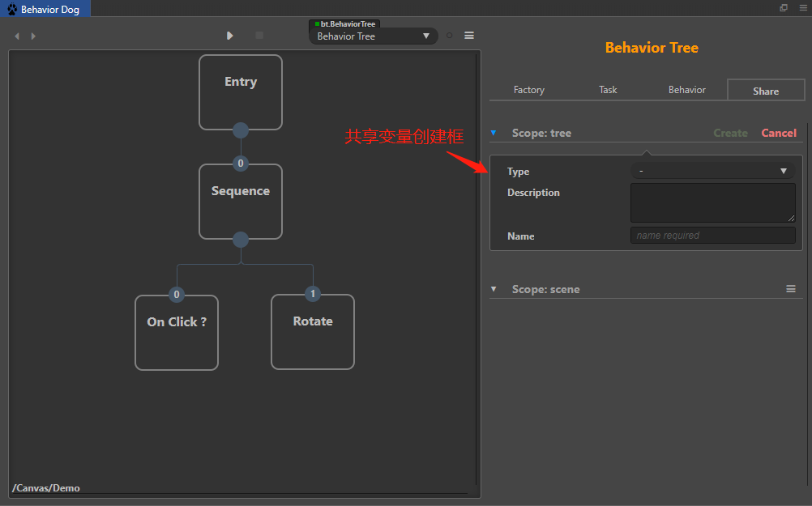Screen dimensions: 812x506
Task: Select the Sequence node
Action: [241, 202]
